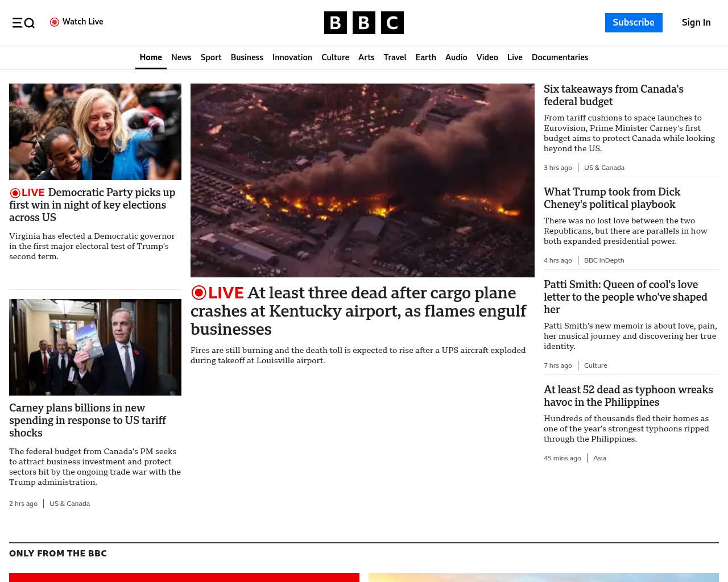
Task: Open the Innovation section
Action: (x=292, y=57)
